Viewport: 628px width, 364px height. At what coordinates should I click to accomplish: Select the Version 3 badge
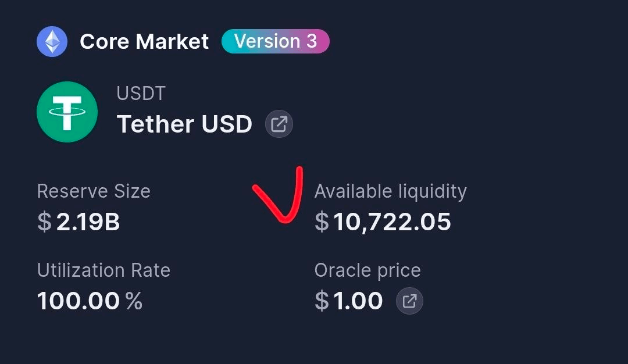click(276, 41)
